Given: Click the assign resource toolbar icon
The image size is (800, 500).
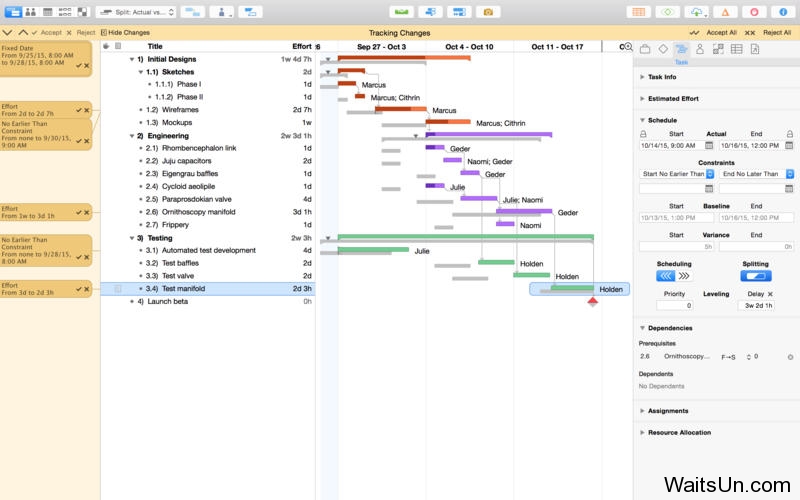Looking at the screenshot, I should coord(221,12).
